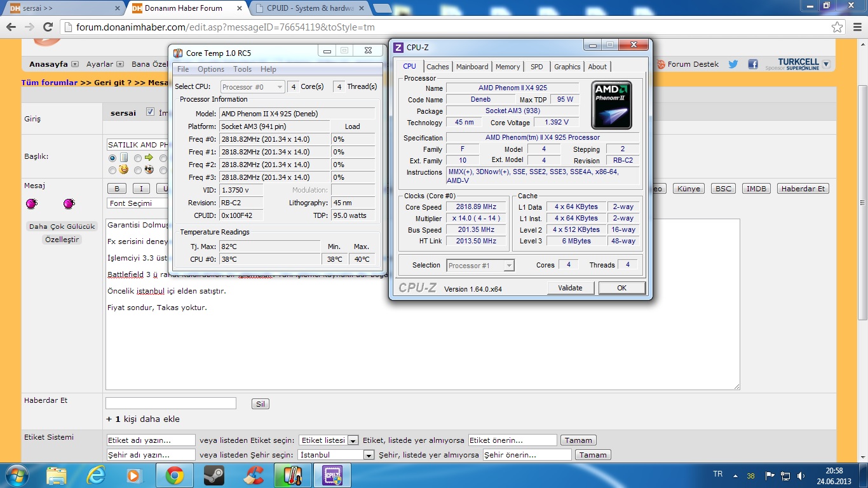Reload the page in Chrome
The height and width of the screenshot is (488, 868).
point(48,27)
